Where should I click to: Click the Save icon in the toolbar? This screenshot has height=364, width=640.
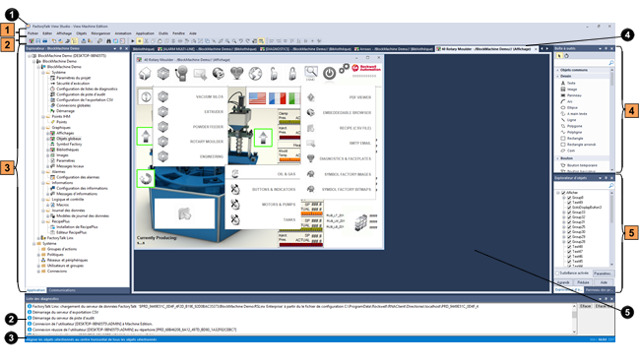[38, 40]
